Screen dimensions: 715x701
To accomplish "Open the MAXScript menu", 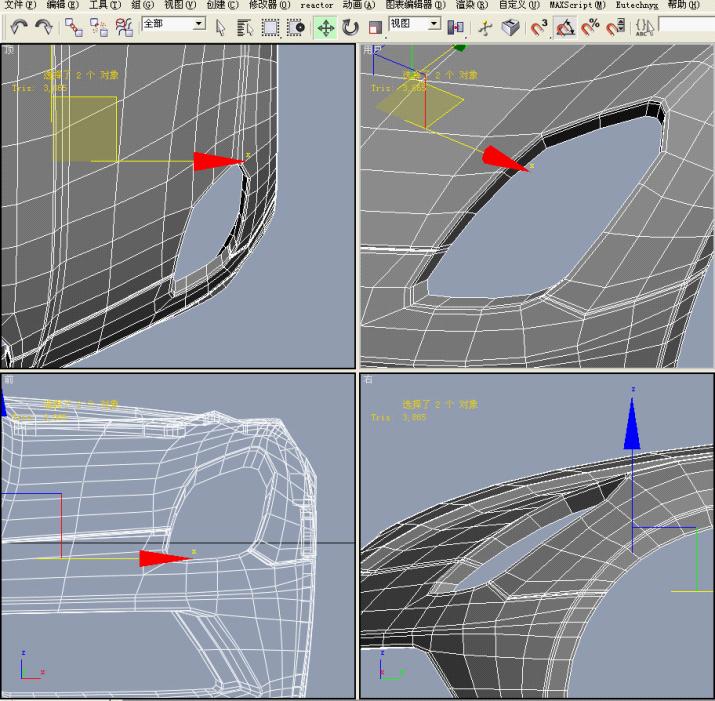I will tap(577, 5).
